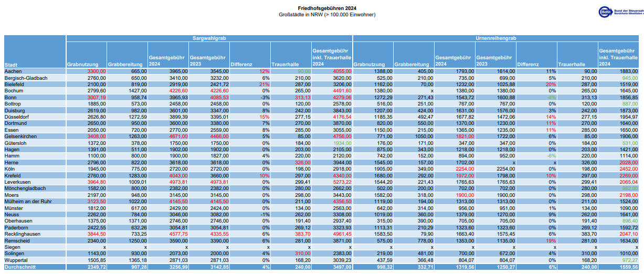Click the red 21% value for Bielefeld

pos(263,84)
